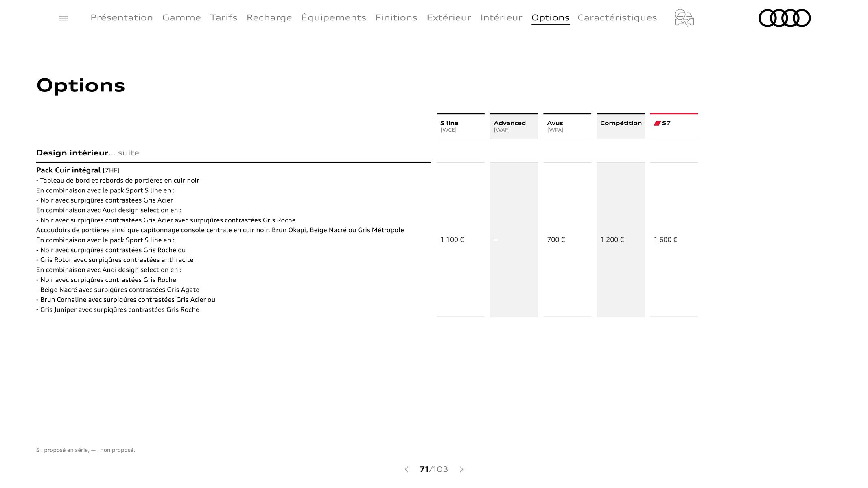The height and width of the screenshot is (488, 868).
Task: Go to next page arrow
Action: coord(461,469)
